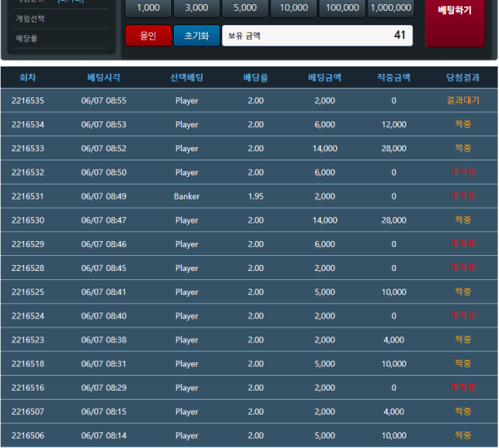
Task: Click the 회차 column header
Action: click(27, 77)
